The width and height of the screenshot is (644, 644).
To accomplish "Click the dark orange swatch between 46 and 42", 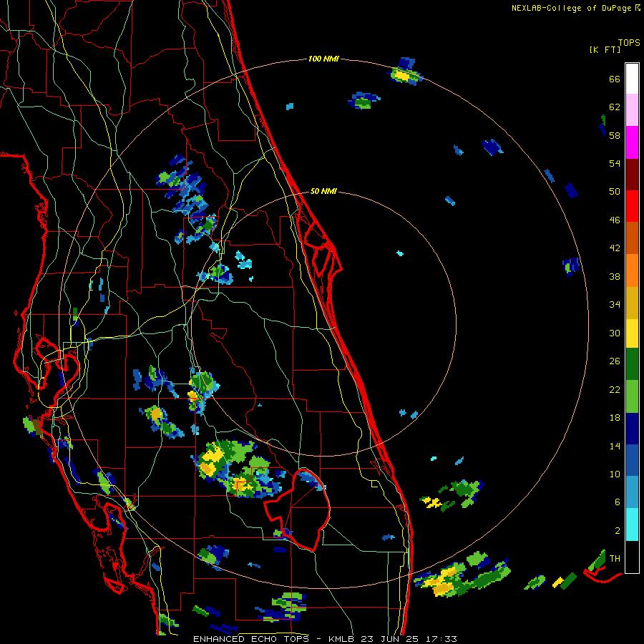I will tap(632, 238).
